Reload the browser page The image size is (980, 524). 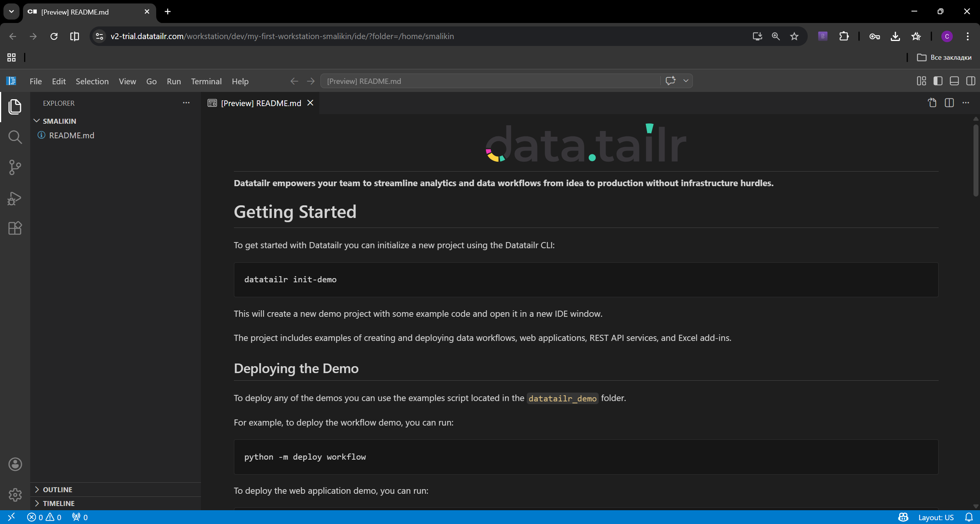pos(54,36)
